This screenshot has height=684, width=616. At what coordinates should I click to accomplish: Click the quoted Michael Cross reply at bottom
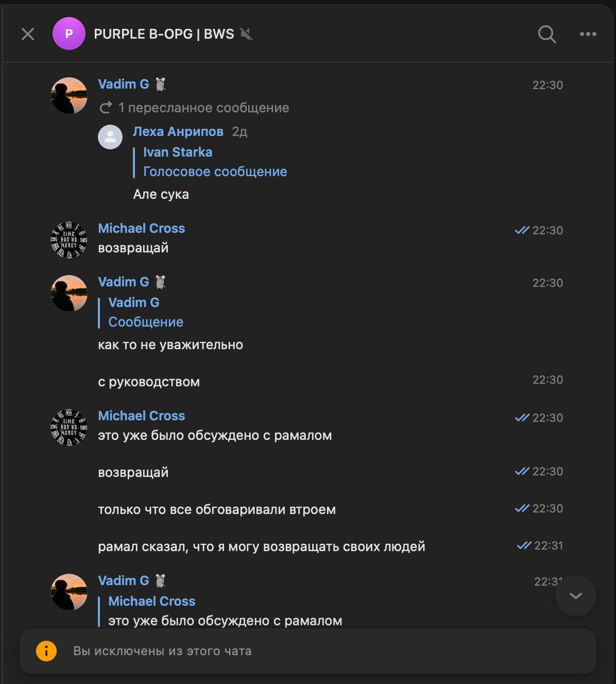pyautogui.click(x=225, y=611)
